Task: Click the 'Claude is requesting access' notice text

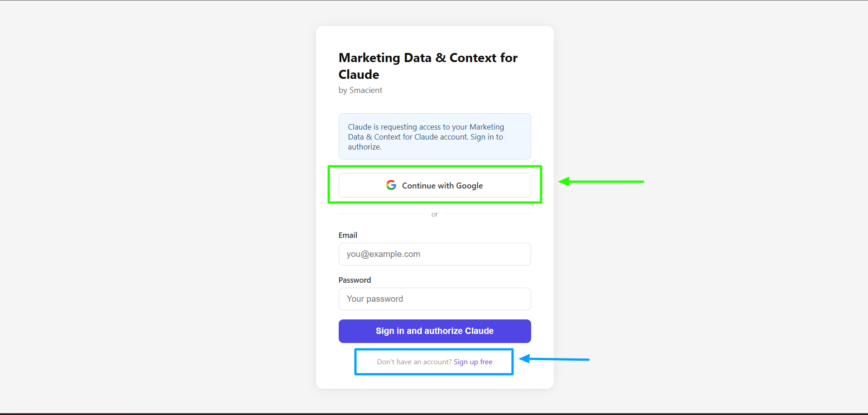Action: click(x=426, y=137)
